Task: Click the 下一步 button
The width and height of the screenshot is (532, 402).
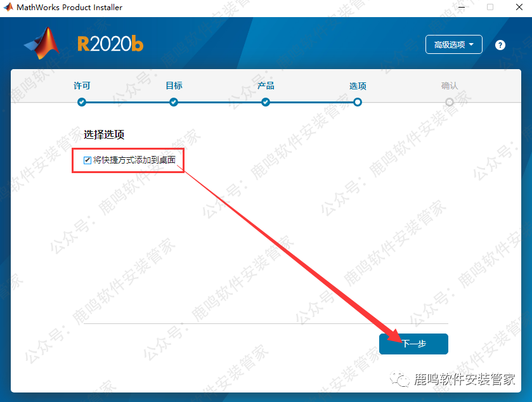Action: [413, 344]
